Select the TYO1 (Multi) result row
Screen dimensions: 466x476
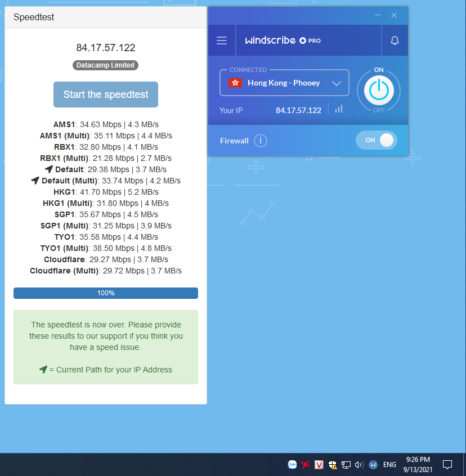[106, 248]
